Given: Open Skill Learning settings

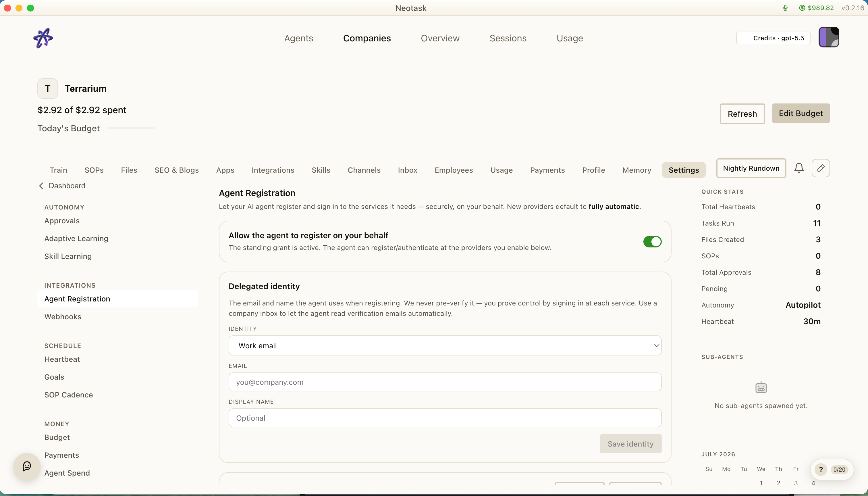Looking at the screenshot, I should point(68,256).
